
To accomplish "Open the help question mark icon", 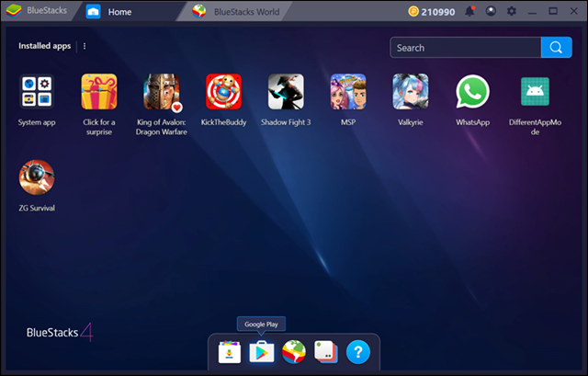I will pos(358,352).
